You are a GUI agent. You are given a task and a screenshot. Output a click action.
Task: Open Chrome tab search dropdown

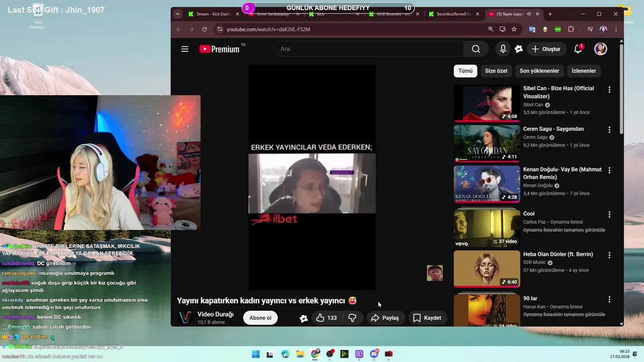point(178,14)
